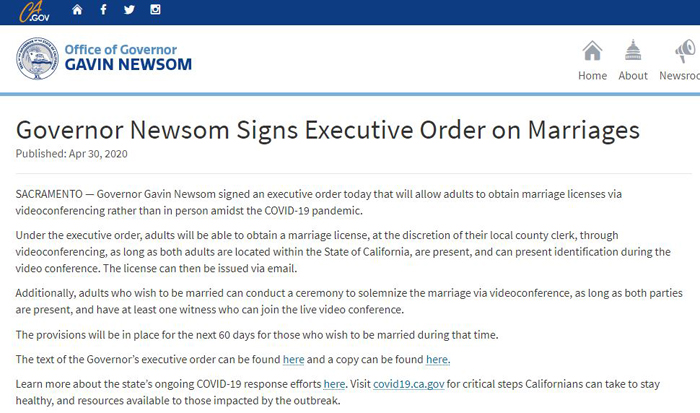This screenshot has height=413, width=700.
Task: Click 'Office of Governor Gavin Newsom' title
Action: 128,58
